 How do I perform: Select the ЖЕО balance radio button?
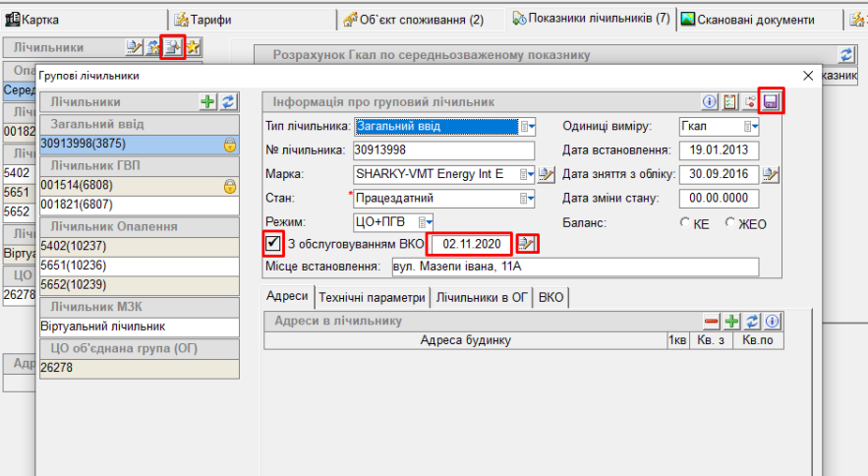click(x=729, y=223)
